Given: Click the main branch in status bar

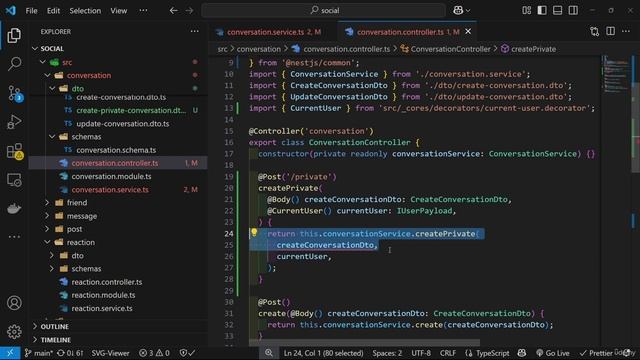Looking at the screenshot, I should click(x=38, y=353).
